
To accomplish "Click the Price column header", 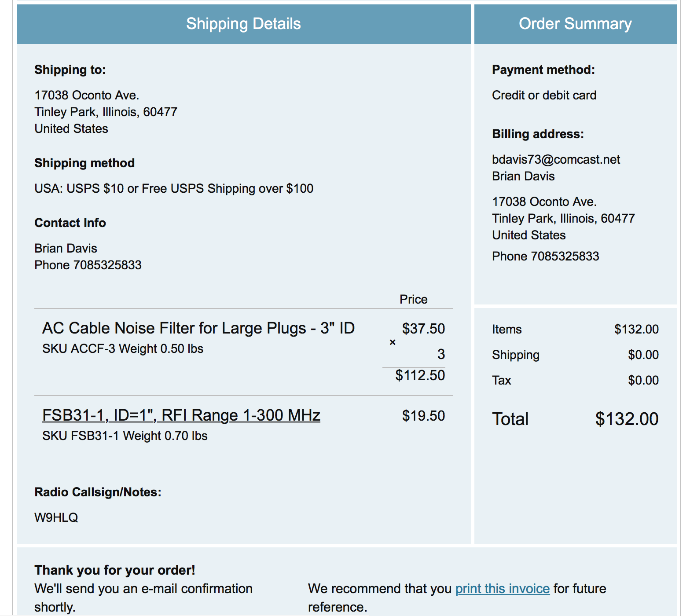I will coord(413,299).
